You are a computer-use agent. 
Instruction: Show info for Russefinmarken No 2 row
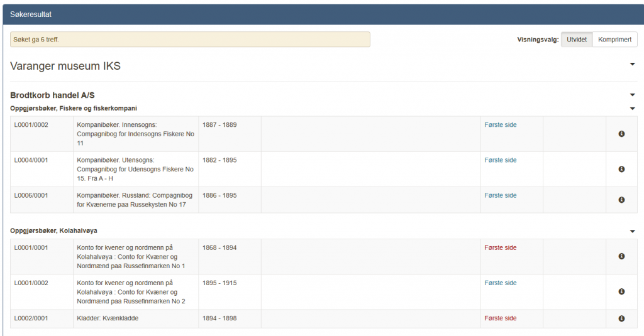621,291
